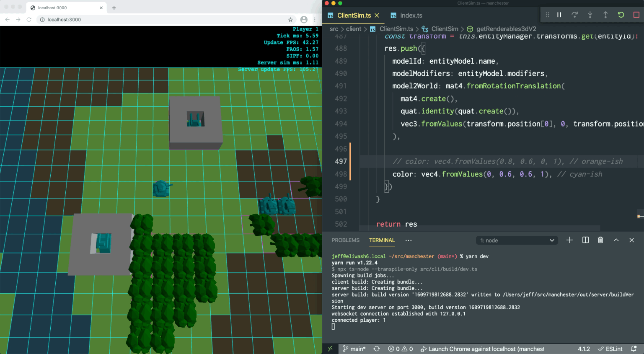This screenshot has width=644, height=354.
Task: Click the Chrome forward button
Action: click(x=18, y=20)
